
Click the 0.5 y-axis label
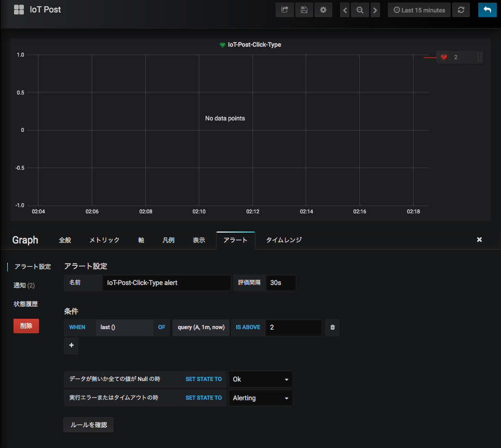coord(20,93)
